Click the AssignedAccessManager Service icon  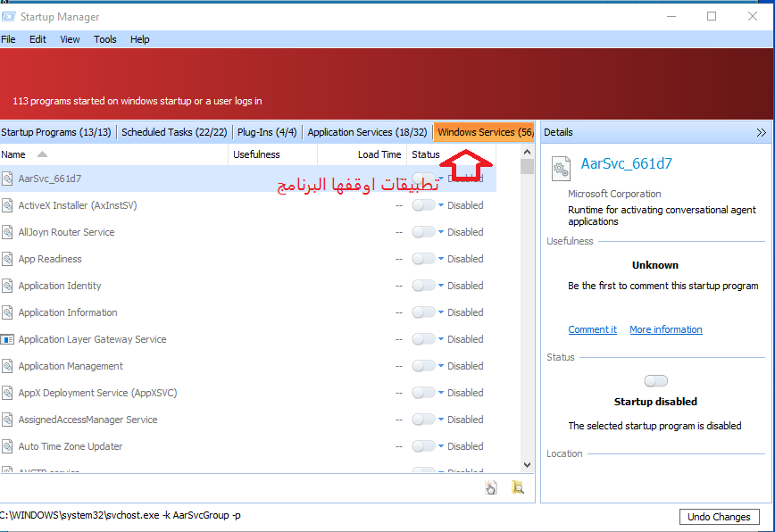7,420
